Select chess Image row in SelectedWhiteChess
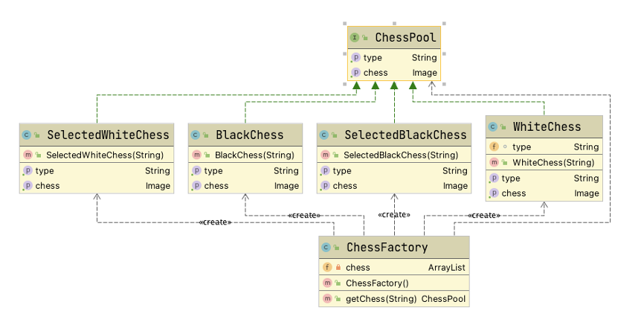Screen dimensions: 644x325 click(x=97, y=186)
